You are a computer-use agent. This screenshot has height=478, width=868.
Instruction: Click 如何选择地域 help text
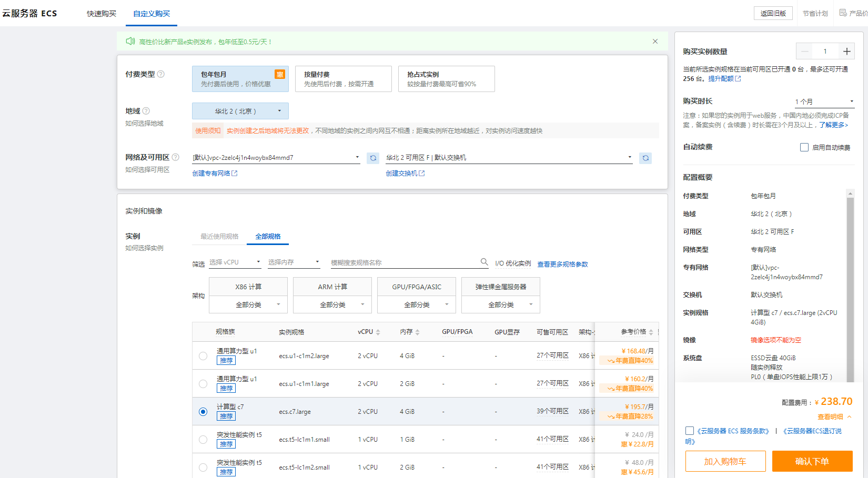coord(144,124)
